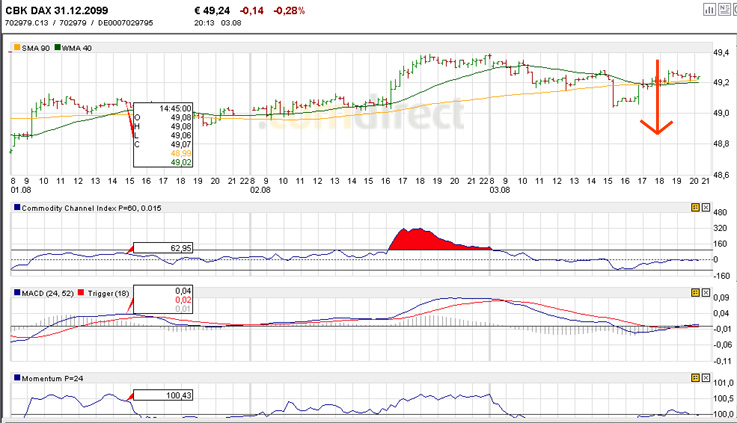
Task: Click the 0,09 MACD axis label
Action: coord(721,298)
